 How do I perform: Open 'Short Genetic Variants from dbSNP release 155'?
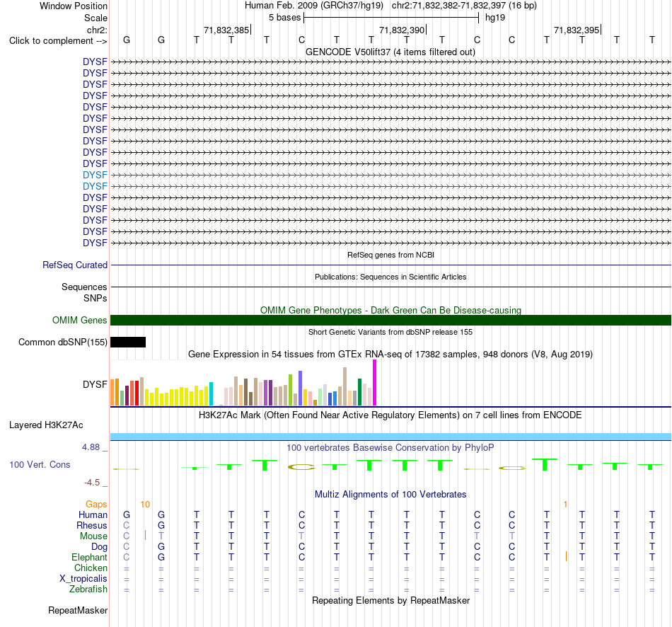pyautogui.click(x=390, y=332)
